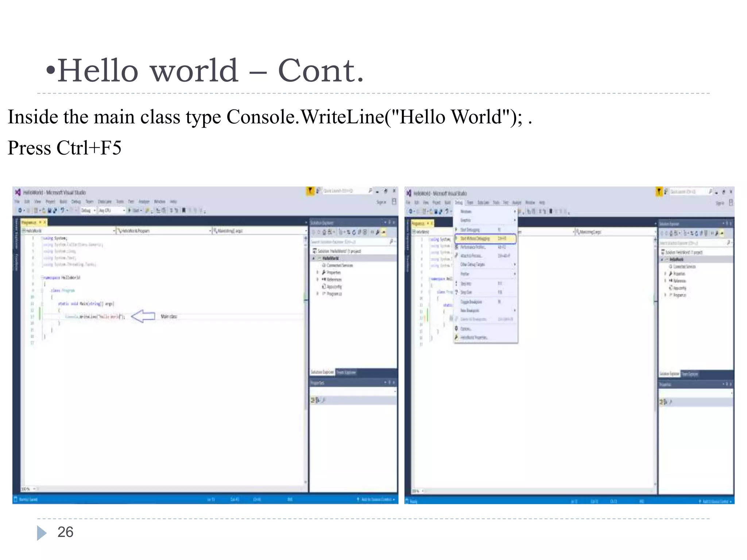Click Undo icon in left window toolbar
Image resolution: width=747 pixels, height=560 pixels.
pyautogui.click(x=63, y=210)
